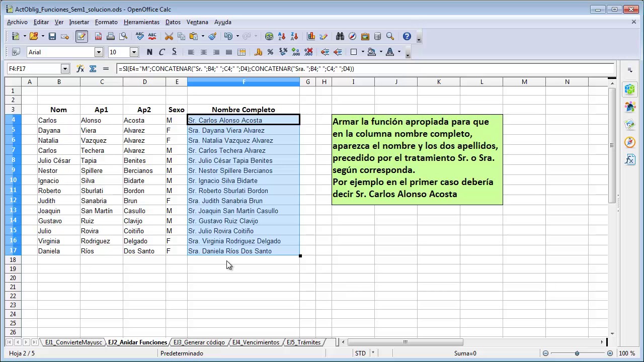The image size is (644, 362).
Task: Decrease cell indent icon
Action: [325, 52]
